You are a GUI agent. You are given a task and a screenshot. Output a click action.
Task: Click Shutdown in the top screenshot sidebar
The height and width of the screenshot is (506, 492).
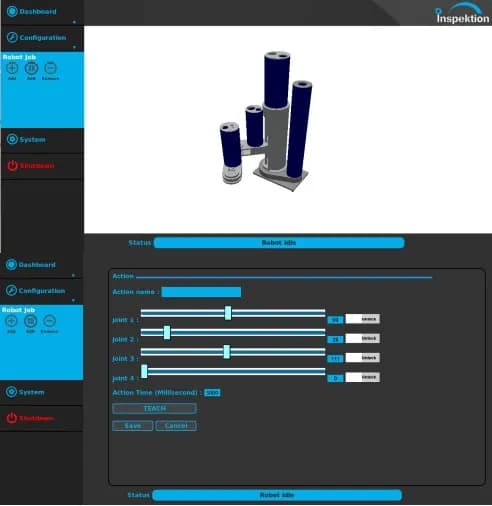31,165
